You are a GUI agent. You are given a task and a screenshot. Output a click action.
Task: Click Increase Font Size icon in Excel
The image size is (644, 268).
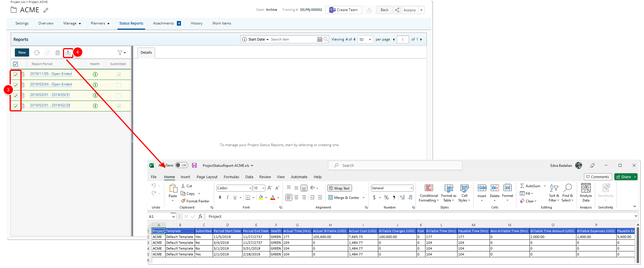click(270, 188)
